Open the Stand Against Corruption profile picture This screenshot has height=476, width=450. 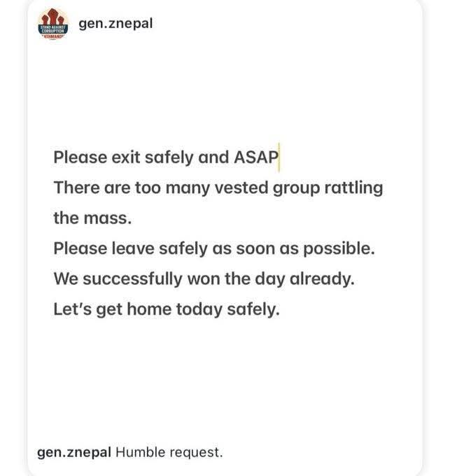(x=52, y=25)
